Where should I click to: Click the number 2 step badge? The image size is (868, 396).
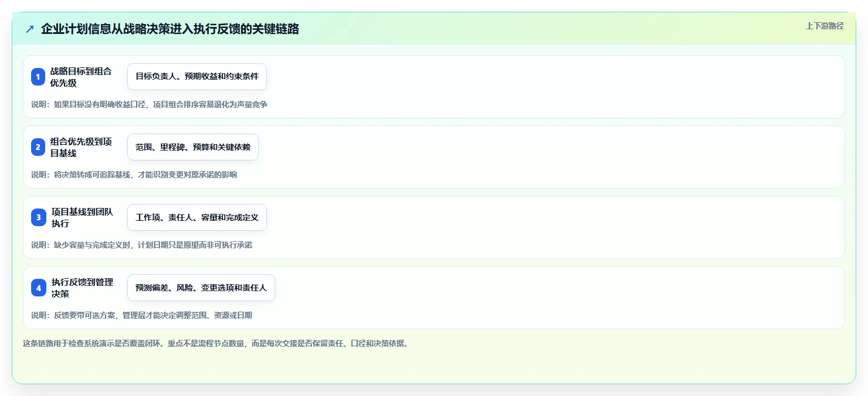coord(38,147)
